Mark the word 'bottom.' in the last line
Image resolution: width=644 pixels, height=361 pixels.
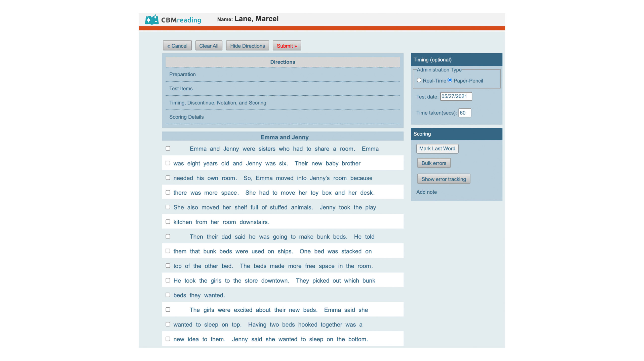[358, 339]
